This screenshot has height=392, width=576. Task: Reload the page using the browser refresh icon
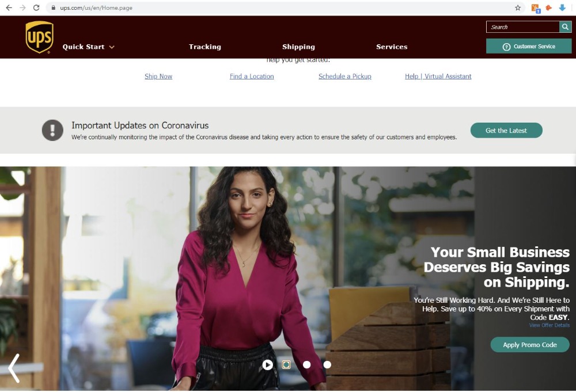(x=36, y=7)
